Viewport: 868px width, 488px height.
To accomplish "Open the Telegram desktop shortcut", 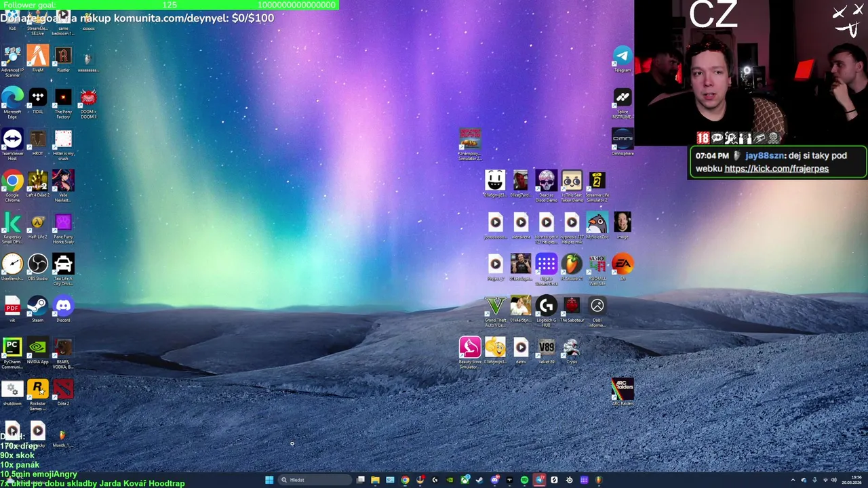I will pyautogui.click(x=623, y=59).
